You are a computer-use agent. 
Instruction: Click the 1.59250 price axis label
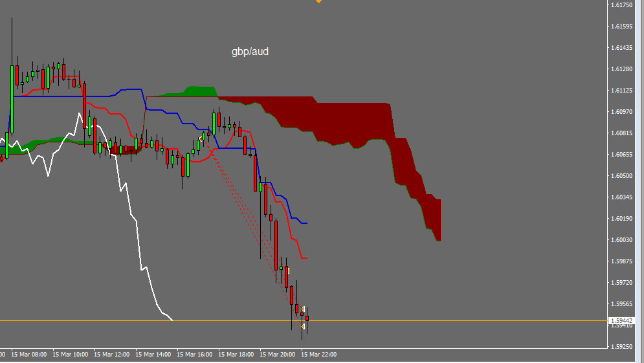(621, 347)
